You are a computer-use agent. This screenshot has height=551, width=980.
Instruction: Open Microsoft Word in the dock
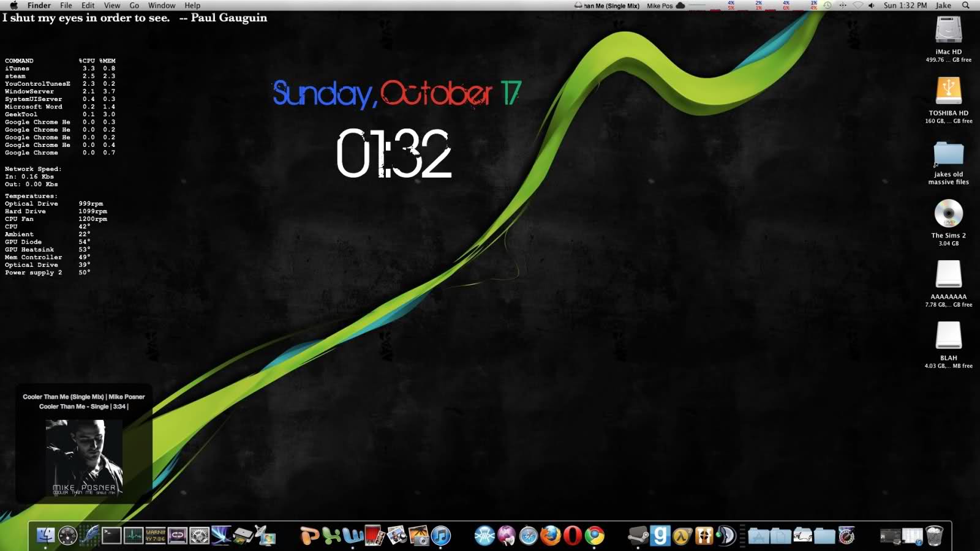[353, 536]
